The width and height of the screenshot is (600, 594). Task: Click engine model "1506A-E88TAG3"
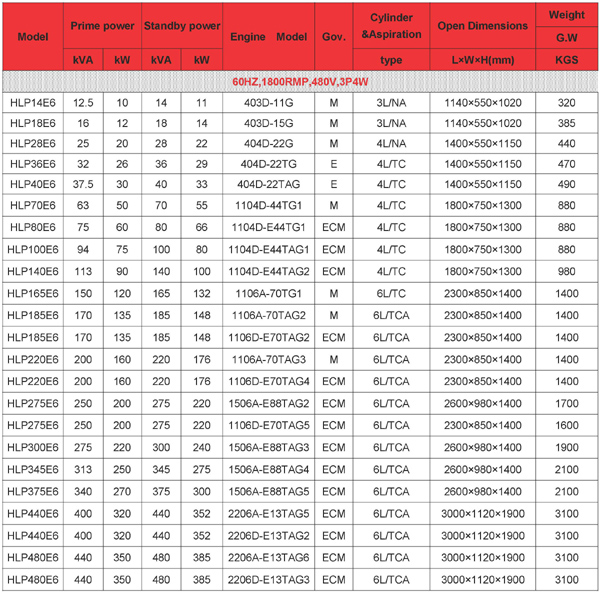[269, 447]
